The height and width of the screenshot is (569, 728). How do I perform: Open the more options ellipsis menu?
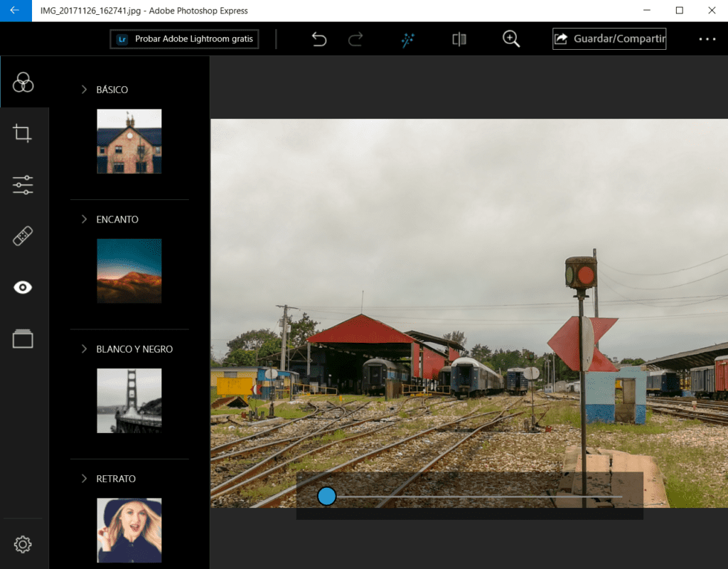point(707,39)
